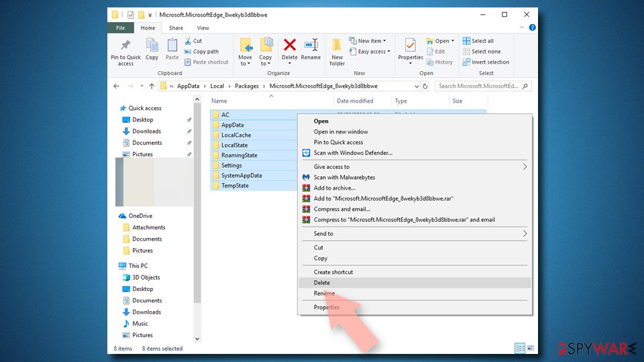Image resolution: width=644 pixels, height=362 pixels.
Task: Click Select none in the ribbon
Action: (x=482, y=52)
